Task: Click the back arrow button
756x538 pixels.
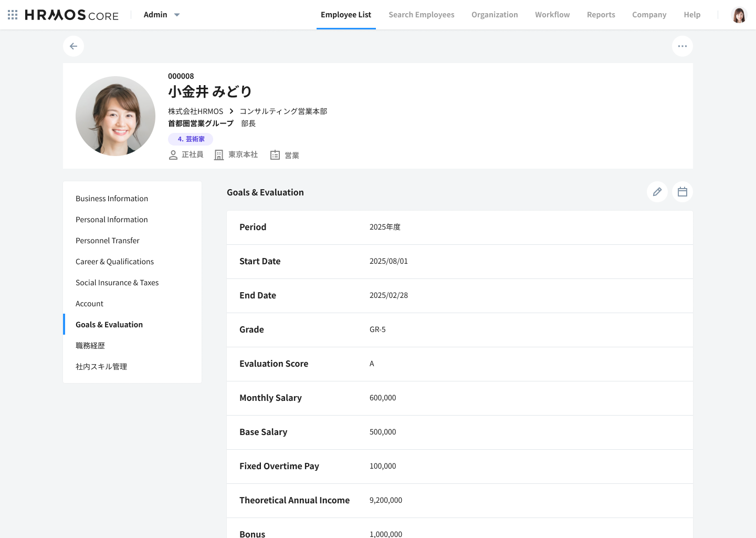Action: click(73, 46)
